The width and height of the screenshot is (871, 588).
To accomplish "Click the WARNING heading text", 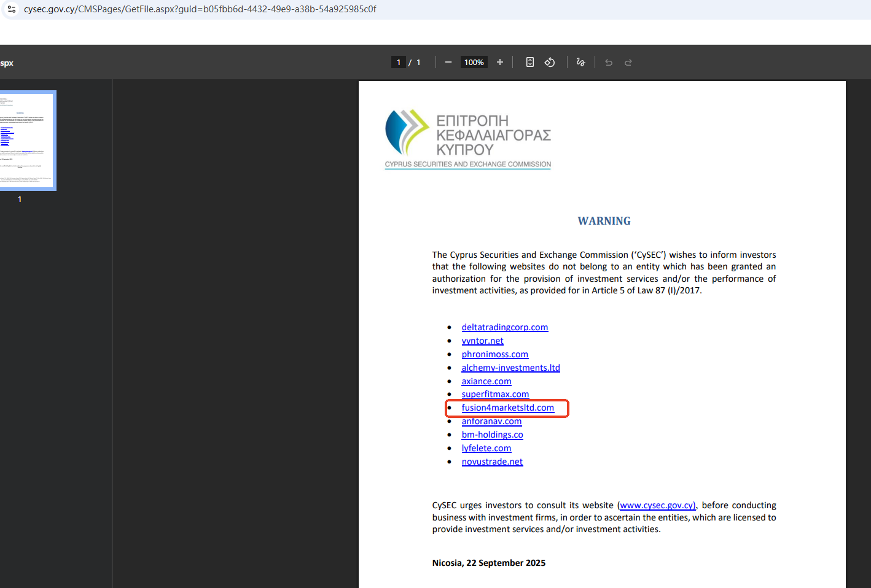I will [604, 221].
